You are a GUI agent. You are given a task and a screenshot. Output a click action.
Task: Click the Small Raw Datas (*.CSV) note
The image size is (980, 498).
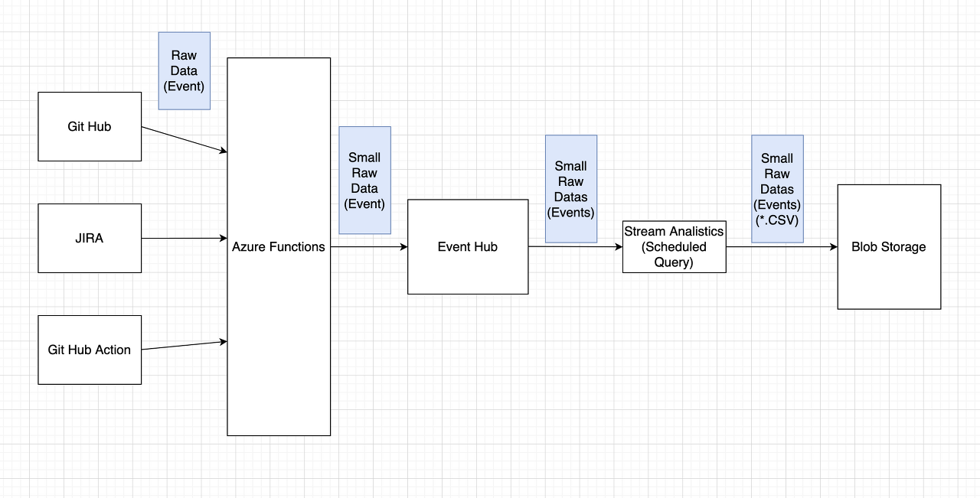pyautogui.click(x=777, y=189)
